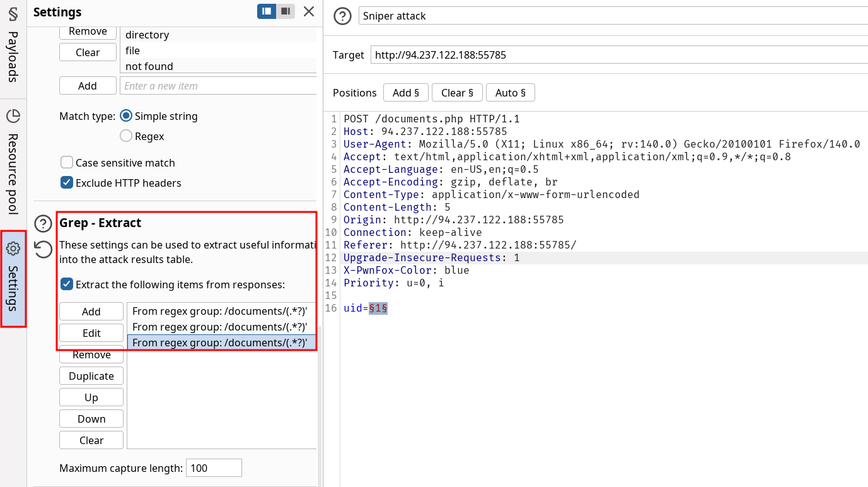Viewport: 868px width, 487px height.
Task: Click the Grep - Extract reset icon
Action: tap(43, 250)
